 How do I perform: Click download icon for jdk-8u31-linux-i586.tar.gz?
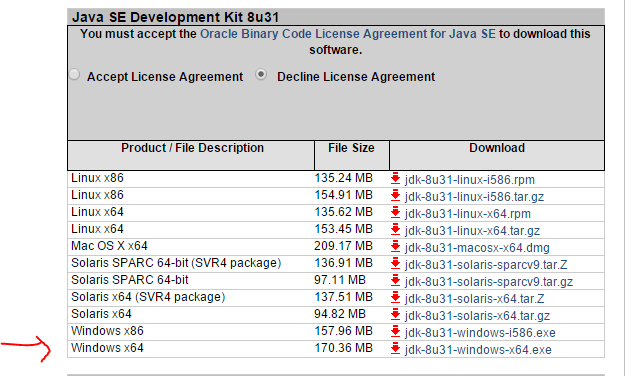[x=395, y=196]
